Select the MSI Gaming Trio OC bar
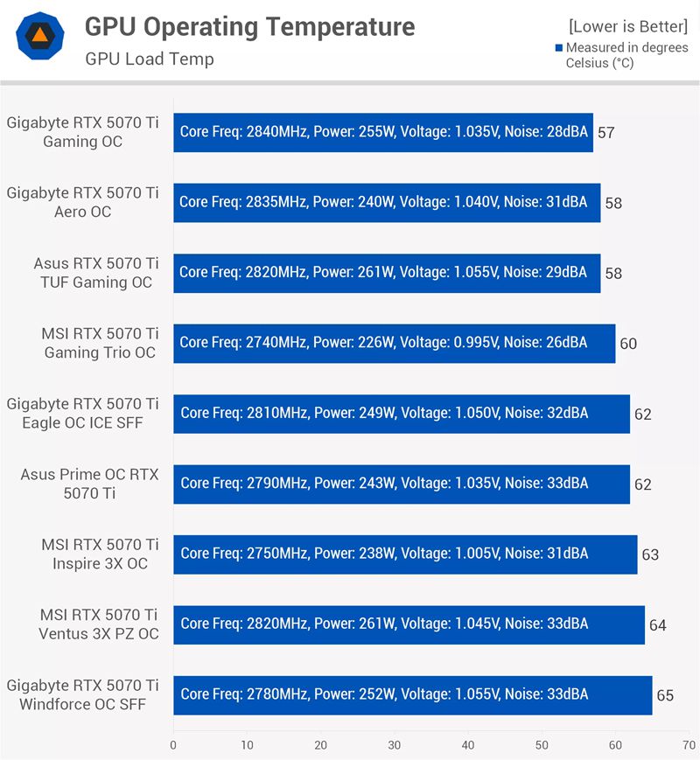The width and height of the screenshot is (700, 760). (394, 343)
